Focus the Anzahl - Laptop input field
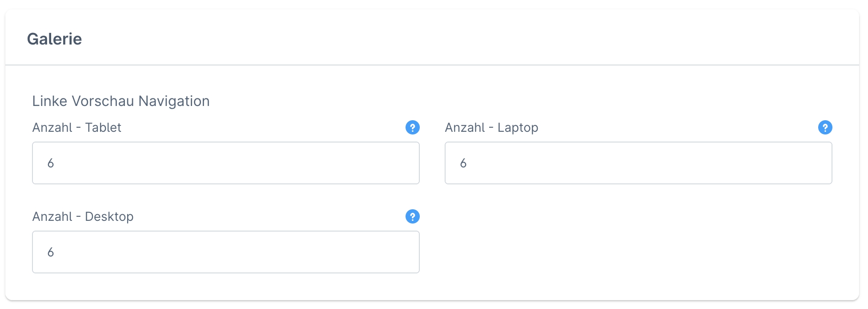The height and width of the screenshot is (309, 868). click(x=638, y=163)
